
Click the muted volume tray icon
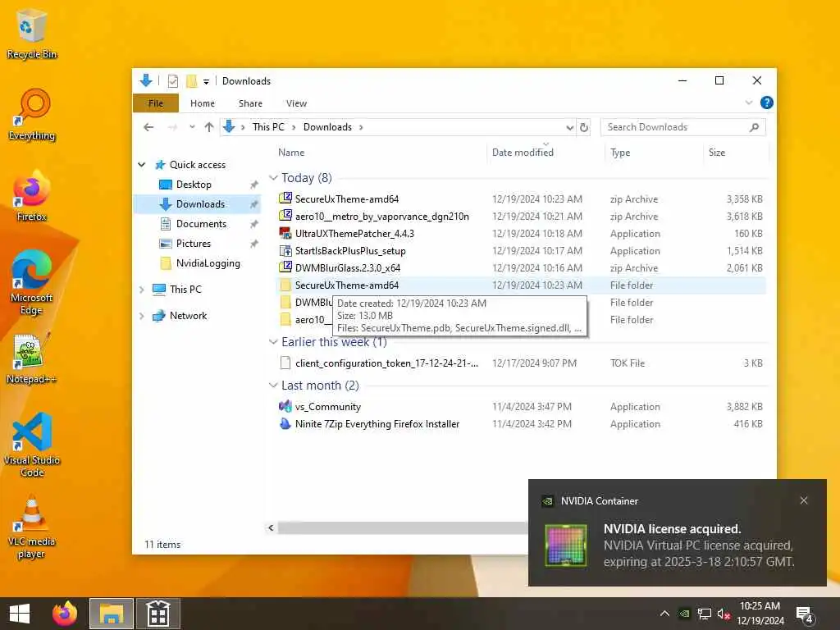pyautogui.click(x=724, y=614)
